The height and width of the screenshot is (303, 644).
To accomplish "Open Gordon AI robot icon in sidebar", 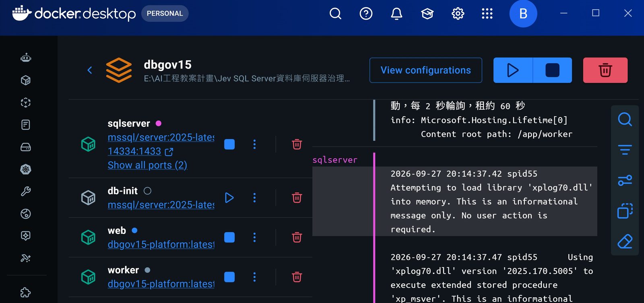I will (26, 58).
